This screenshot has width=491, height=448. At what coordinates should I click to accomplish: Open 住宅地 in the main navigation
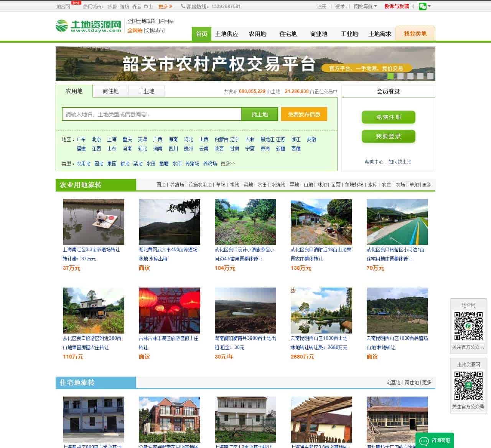(x=288, y=34)
